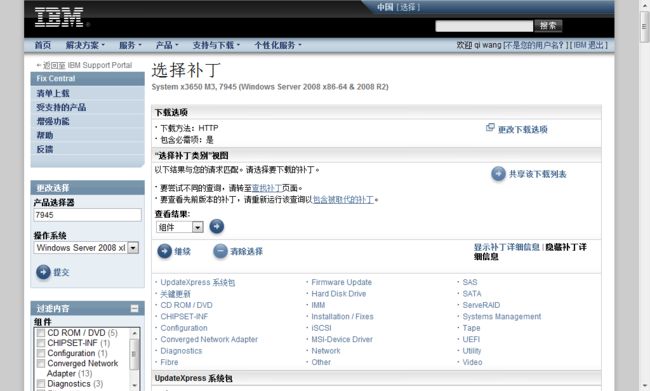Click the IBM 退出 link
Viewport: 650px width, 391px height.
589,45
